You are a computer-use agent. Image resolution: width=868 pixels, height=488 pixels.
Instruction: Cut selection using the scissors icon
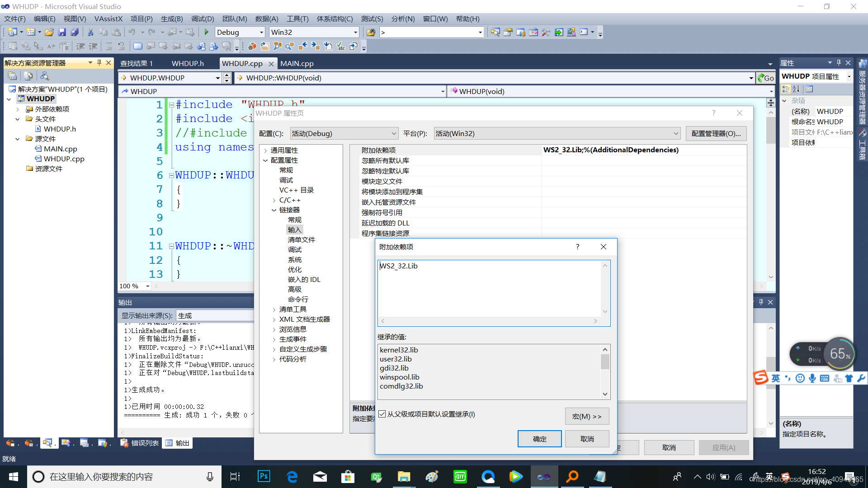point(90,32)
